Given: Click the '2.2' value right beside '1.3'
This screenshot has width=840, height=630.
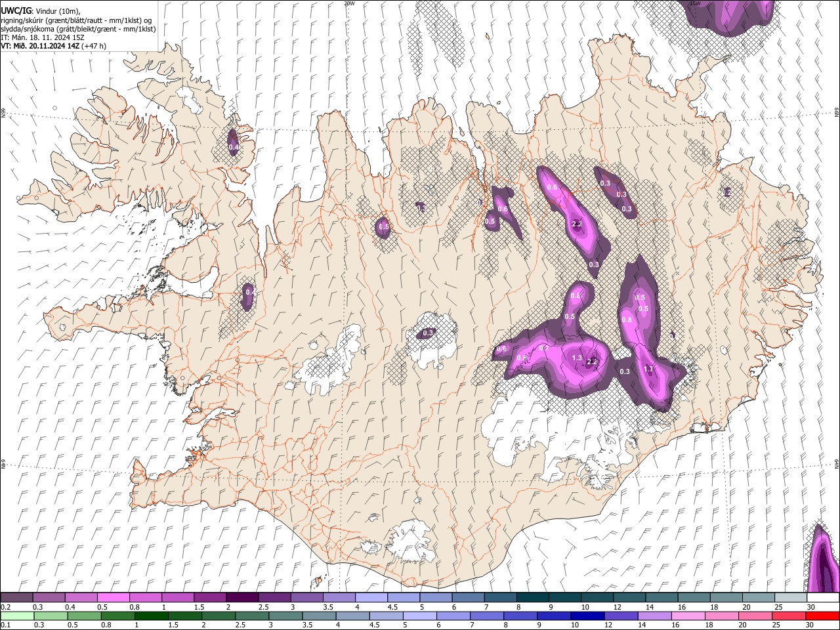Looking at the screenshot, I should tap(591, 362).
